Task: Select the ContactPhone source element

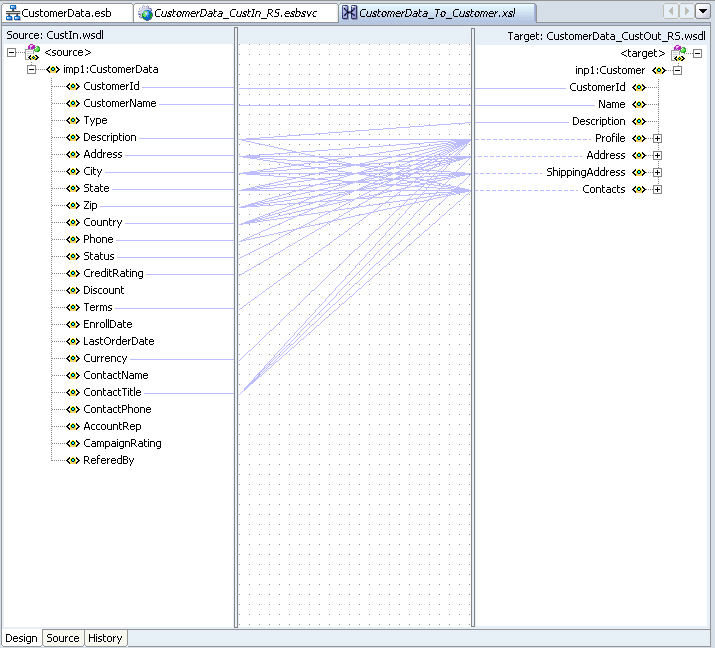Action: point(117,409)
